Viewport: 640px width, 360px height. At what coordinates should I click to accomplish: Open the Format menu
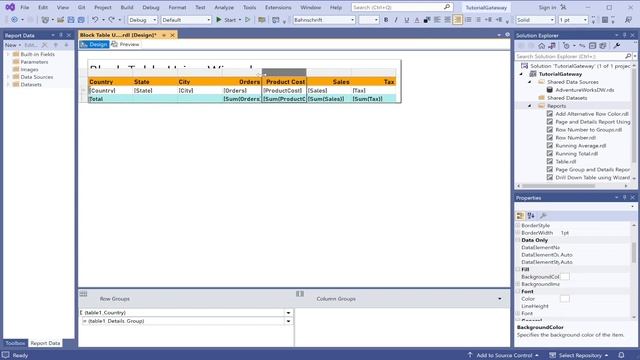(177, 7)
